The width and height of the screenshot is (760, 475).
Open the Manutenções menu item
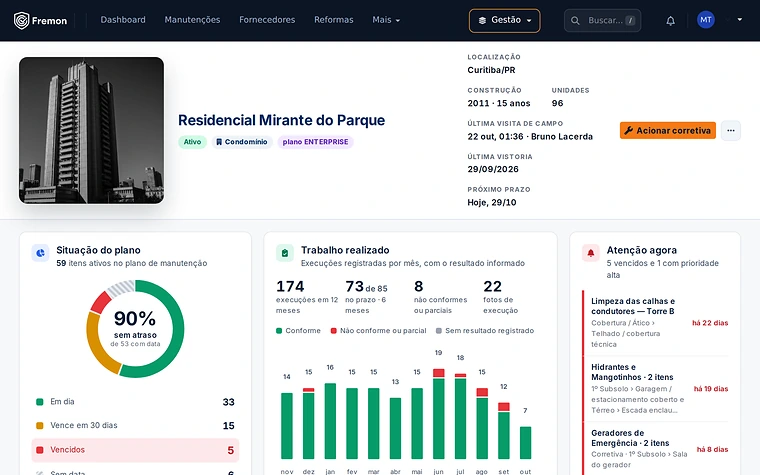click(192, 20)
